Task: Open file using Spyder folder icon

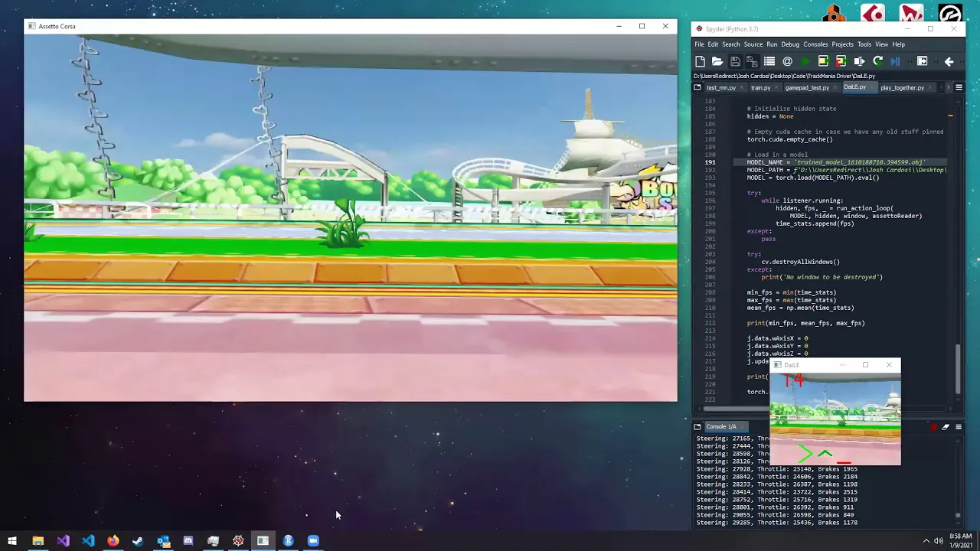Action: click(x=717, y=61)
